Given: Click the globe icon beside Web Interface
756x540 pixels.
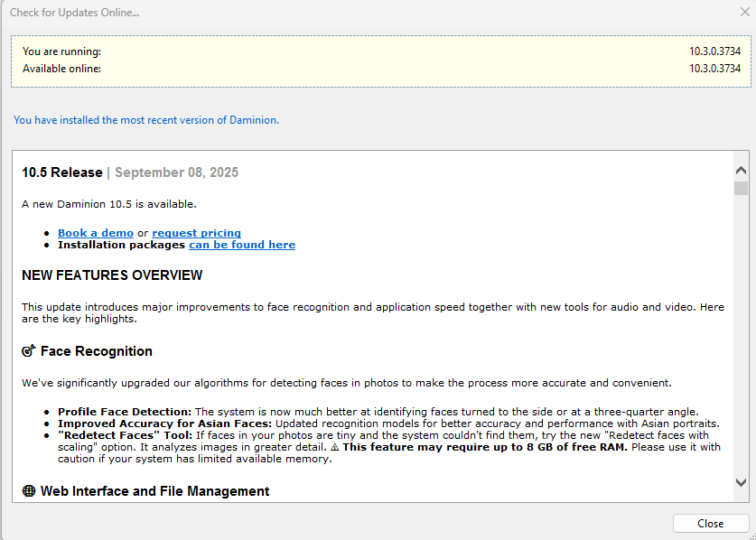Looking at the screenshot, I should [29, 491].
